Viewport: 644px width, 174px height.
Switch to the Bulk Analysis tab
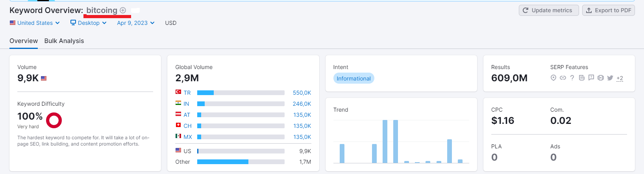[x=64, y=41]
